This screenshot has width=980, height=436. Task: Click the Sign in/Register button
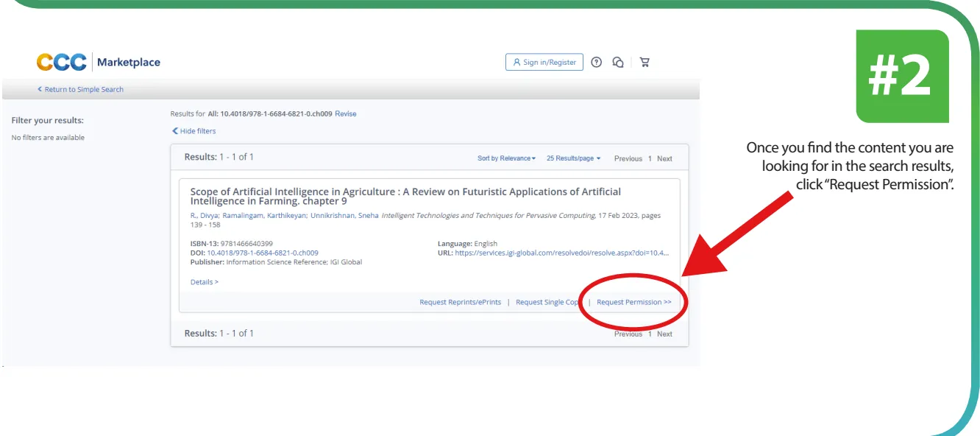(544, 63)
